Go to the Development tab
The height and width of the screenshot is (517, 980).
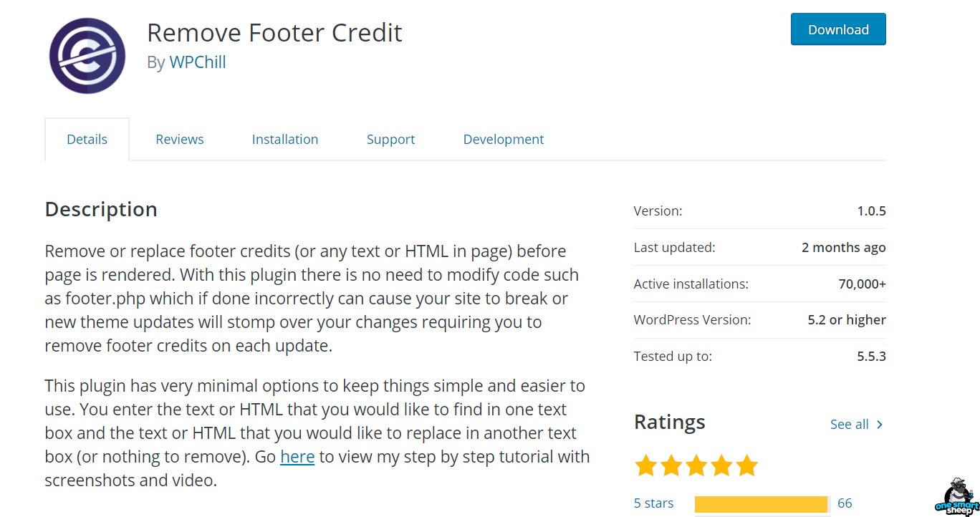[x=503, y=139]
